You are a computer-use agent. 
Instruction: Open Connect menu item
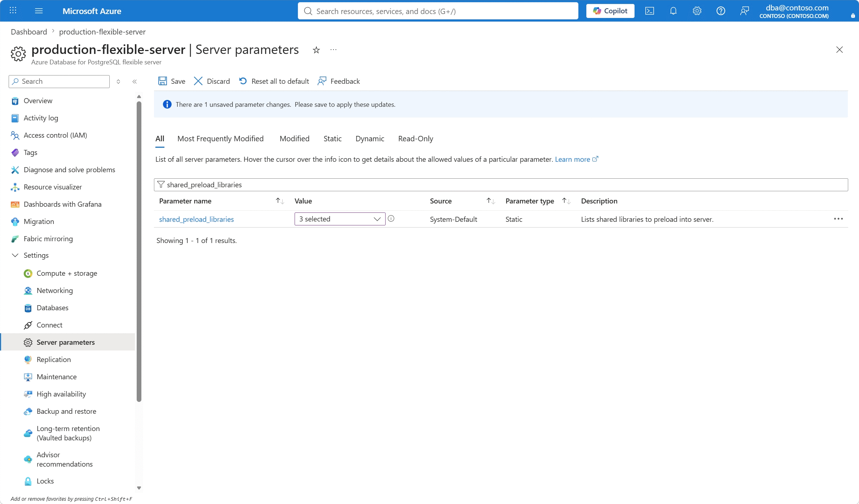coord(49,325)
